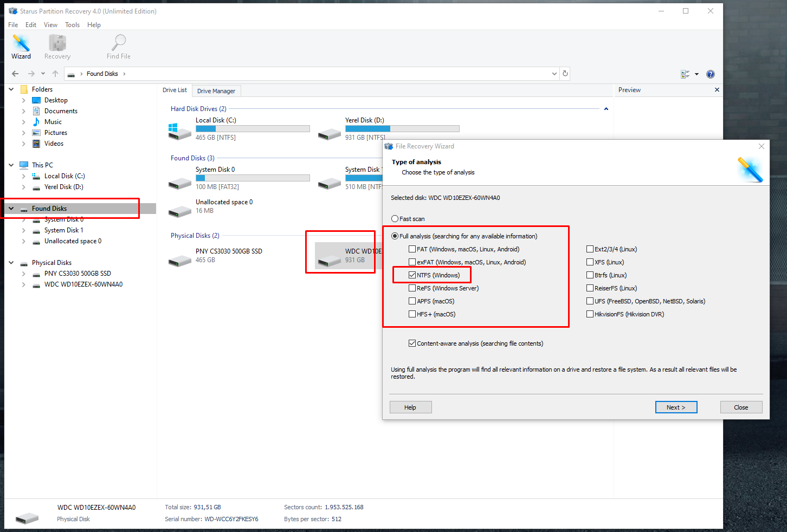Collapse the Hard Disk Drives section
The height and width of the screenshot is (532, 787).
(x=606, y=109)
